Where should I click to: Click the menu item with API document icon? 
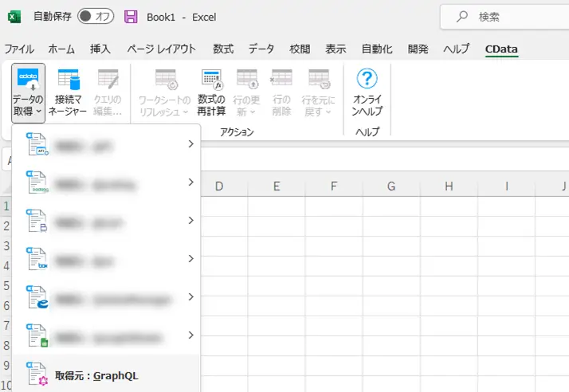[106, 144]
